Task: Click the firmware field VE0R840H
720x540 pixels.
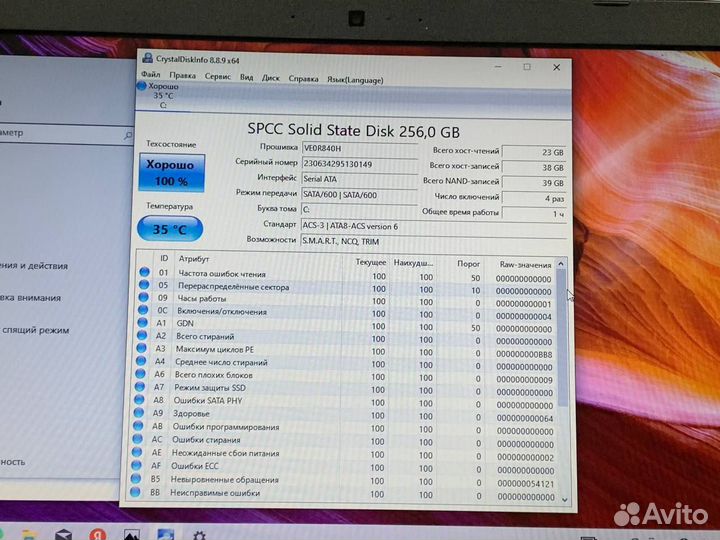Action: coord(359,149)
